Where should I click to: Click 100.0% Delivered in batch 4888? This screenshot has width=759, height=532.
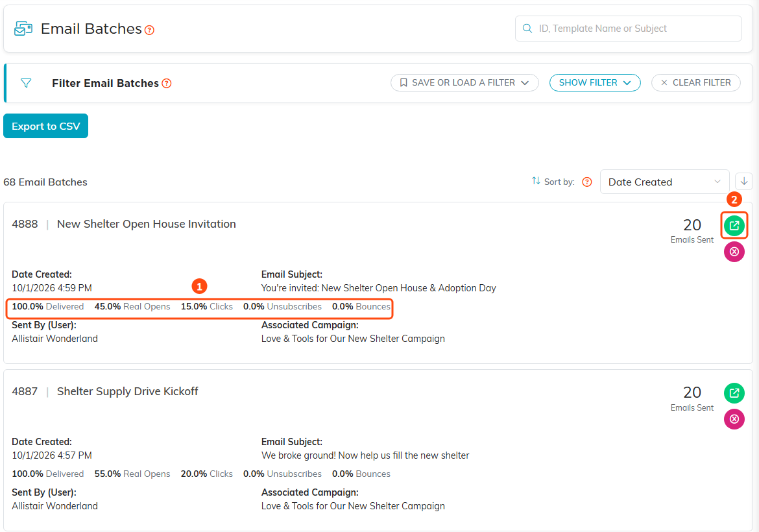pos(48,306)
